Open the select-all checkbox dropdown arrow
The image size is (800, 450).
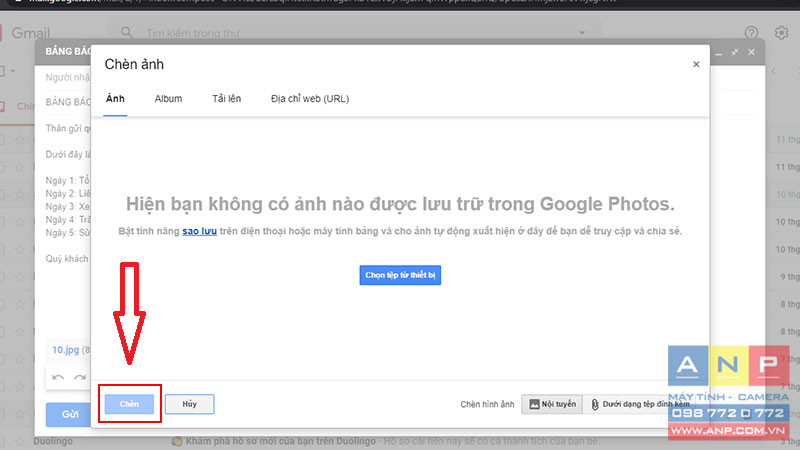(13, 71)
